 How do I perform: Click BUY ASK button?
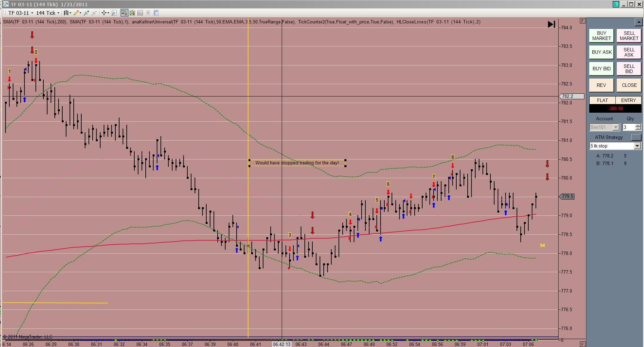[x=601, y=52]
